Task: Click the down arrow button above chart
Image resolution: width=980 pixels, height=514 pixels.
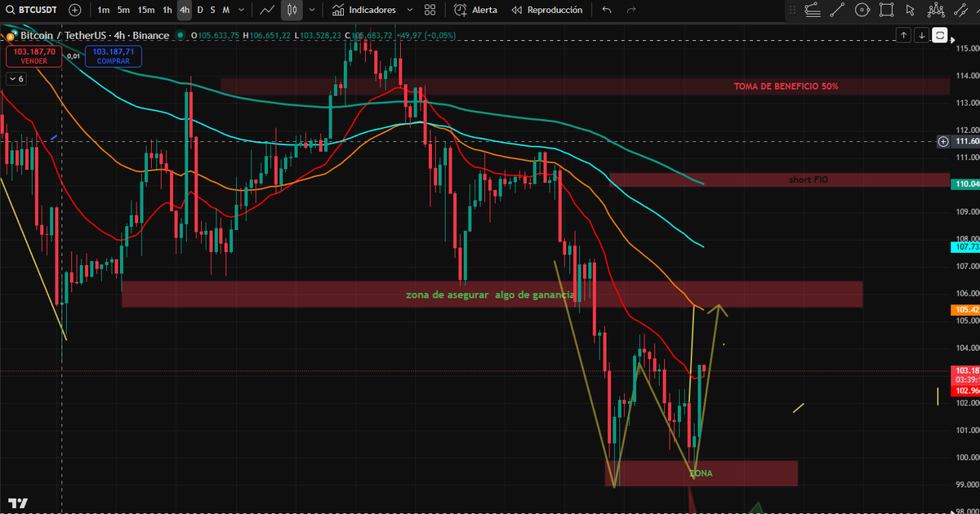Action: coord(921,35)
